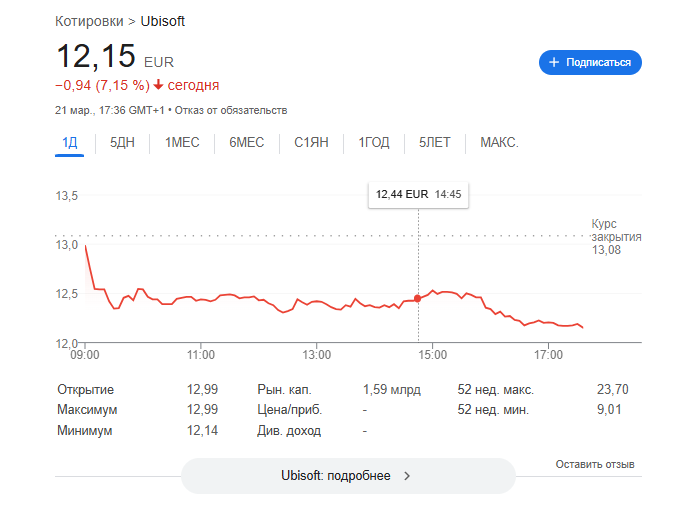Select the 6МЕС tab
678x520 pixels.
click(x=246, y=143)
